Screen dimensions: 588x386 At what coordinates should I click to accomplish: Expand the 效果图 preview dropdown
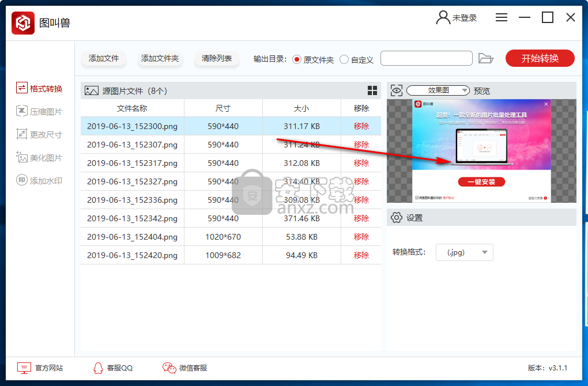438,90
